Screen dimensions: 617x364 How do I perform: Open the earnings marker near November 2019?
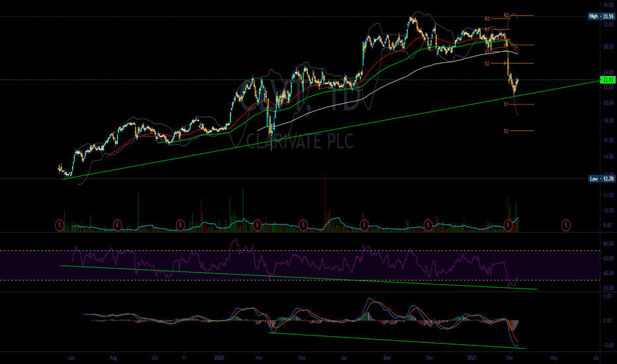[x=180, y=225]
